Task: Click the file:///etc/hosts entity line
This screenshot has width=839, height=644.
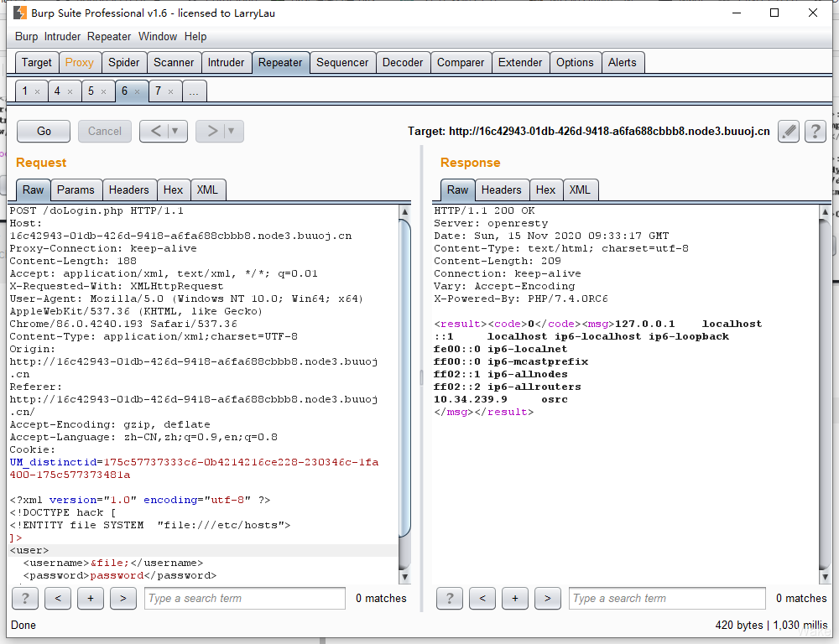Action: [x=150, y=525]
